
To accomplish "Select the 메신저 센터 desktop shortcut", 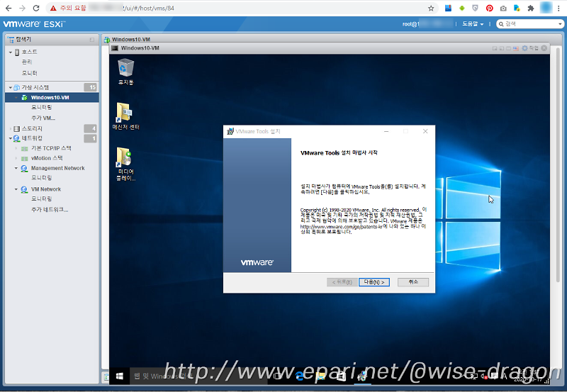I will click(x=125, y=116).
